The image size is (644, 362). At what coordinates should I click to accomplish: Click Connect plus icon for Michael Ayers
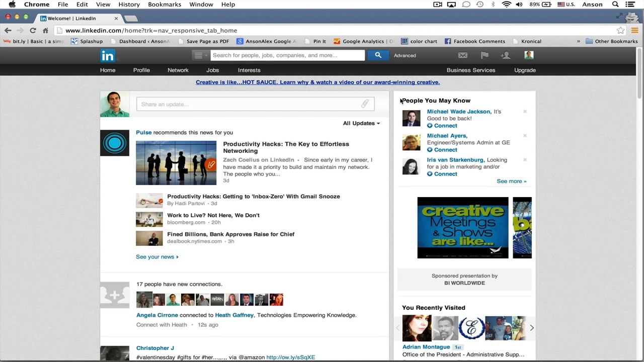430,150
